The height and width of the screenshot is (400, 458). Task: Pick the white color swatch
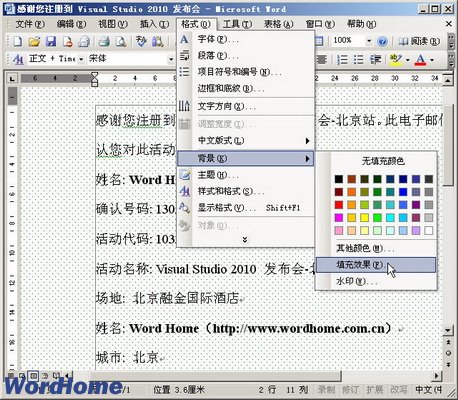(x=429, y=230)
